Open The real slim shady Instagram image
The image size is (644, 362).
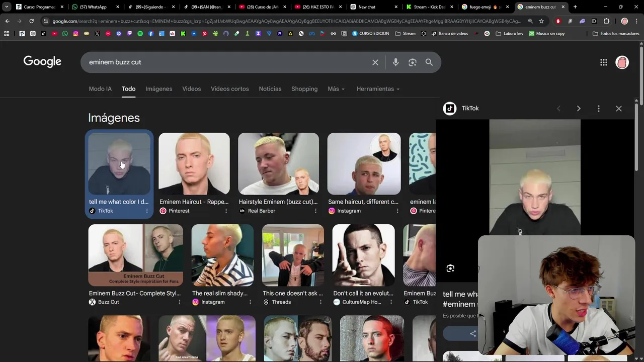[222, 255]
